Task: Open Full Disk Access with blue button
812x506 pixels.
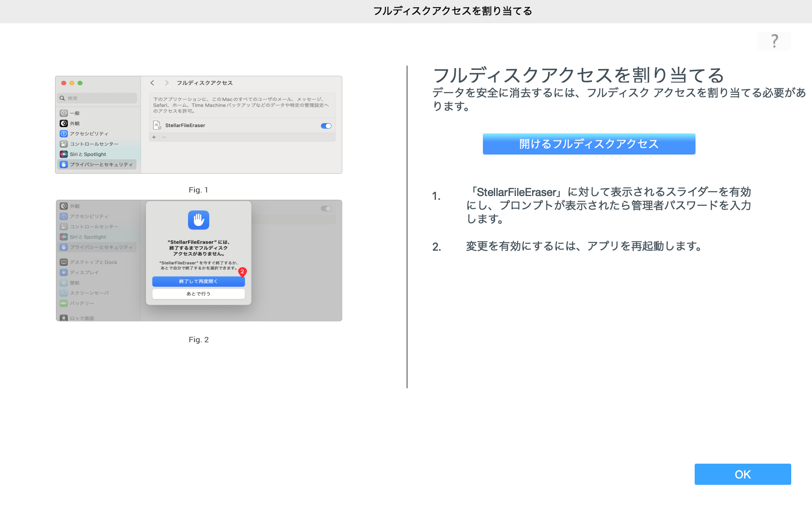Action: [x=589, y=144]
